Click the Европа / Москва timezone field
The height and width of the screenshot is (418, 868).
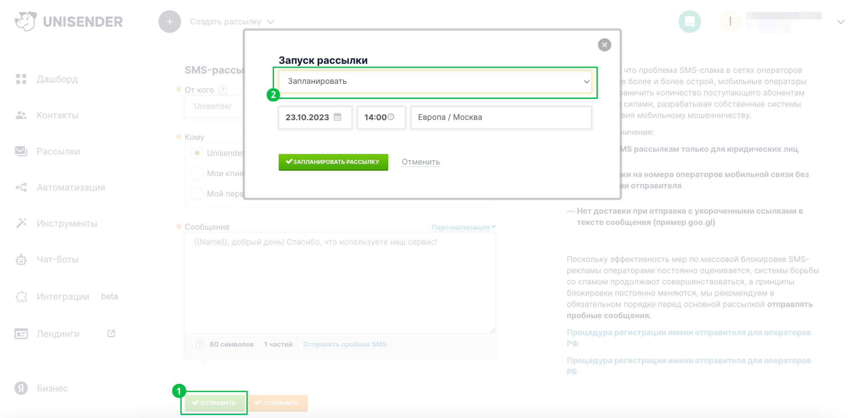pos(501,117)
